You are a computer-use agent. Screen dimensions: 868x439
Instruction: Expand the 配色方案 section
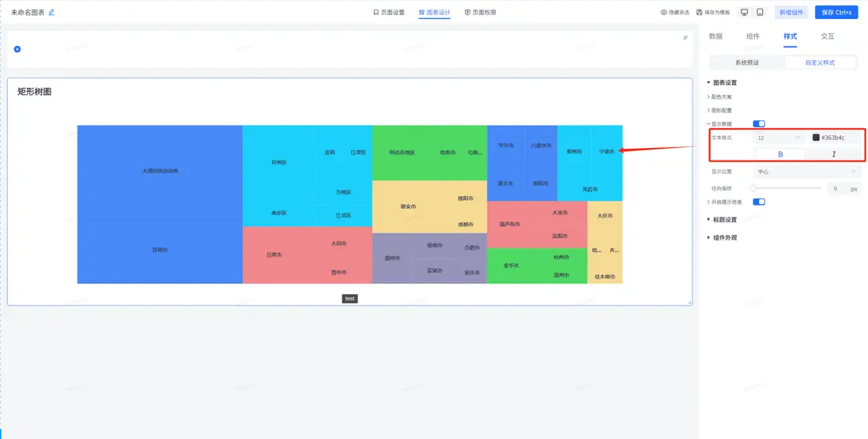[719, 97]
